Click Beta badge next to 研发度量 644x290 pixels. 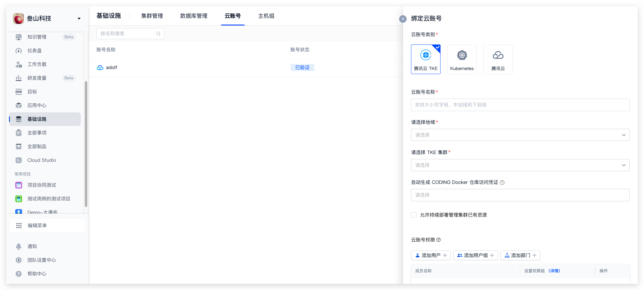point(69,78)
